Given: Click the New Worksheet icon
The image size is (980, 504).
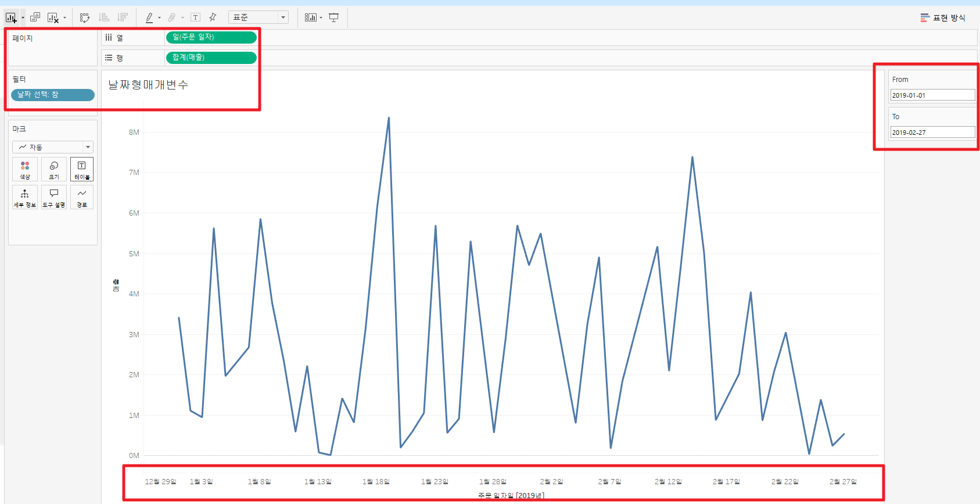Looking at the screenshot, I should click(x=11, y=17).
